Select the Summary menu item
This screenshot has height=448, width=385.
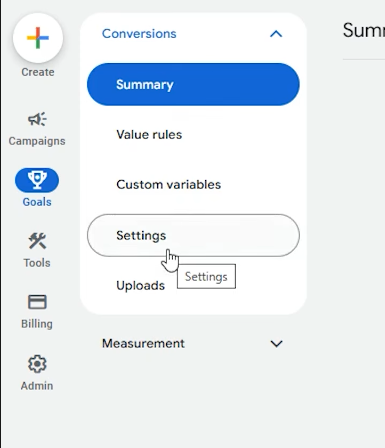[193, 84]
